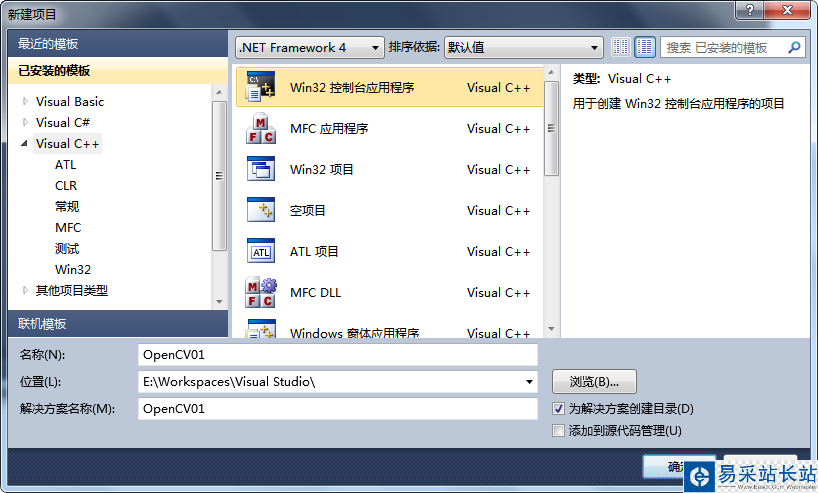Click template list scroll down arrow
The image size is (818, 493).
[551, 329]
